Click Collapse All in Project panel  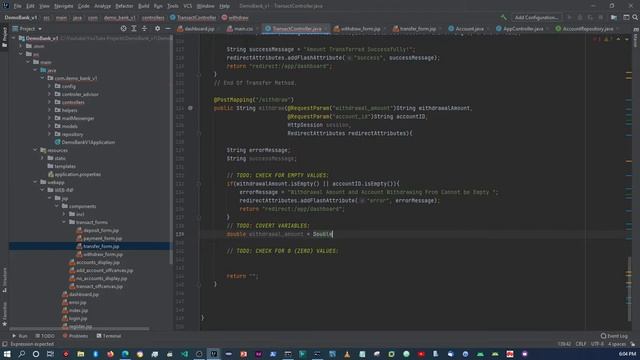(x=144, y=29)
